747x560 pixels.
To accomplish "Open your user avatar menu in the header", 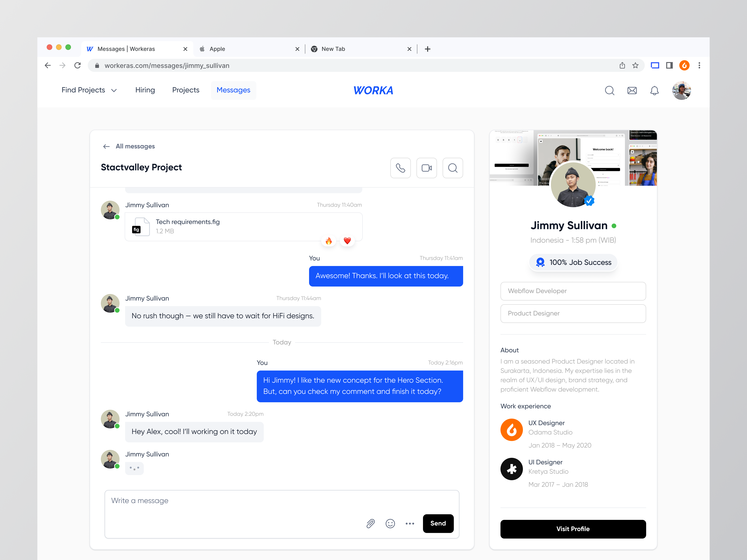I will coord(681,91).
